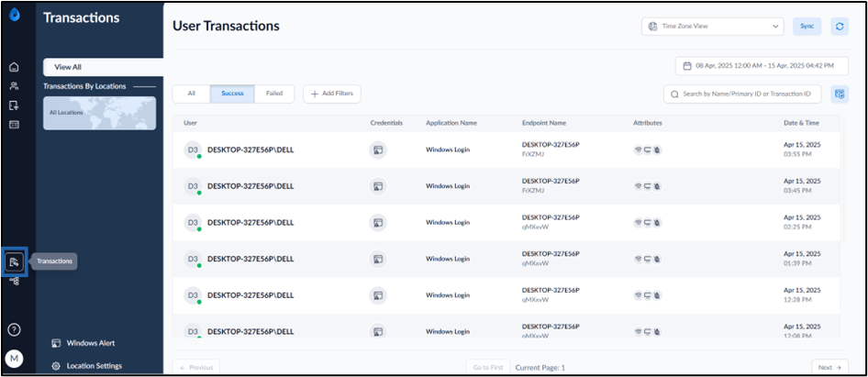Image resolution: width=868 pixels, height=377 pixels.
Task: Open the card-style sidebar icon above Transactions
Action: point(15,125)
